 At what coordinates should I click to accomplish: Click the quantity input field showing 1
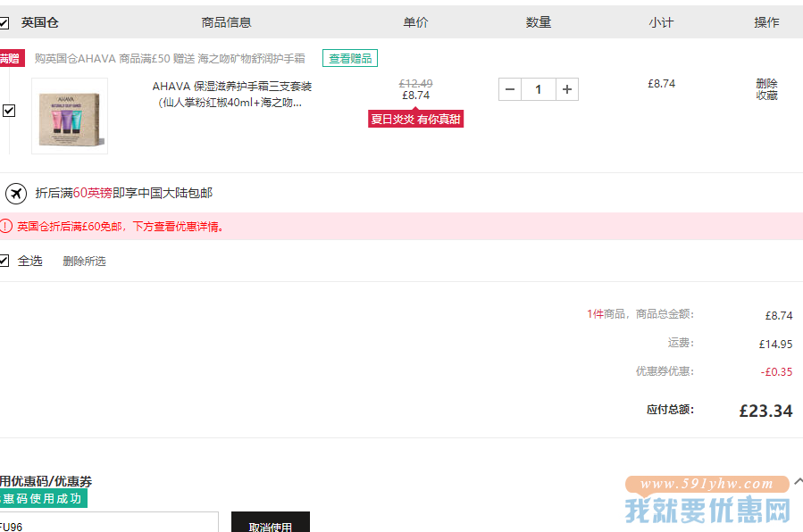coord(539,89)
